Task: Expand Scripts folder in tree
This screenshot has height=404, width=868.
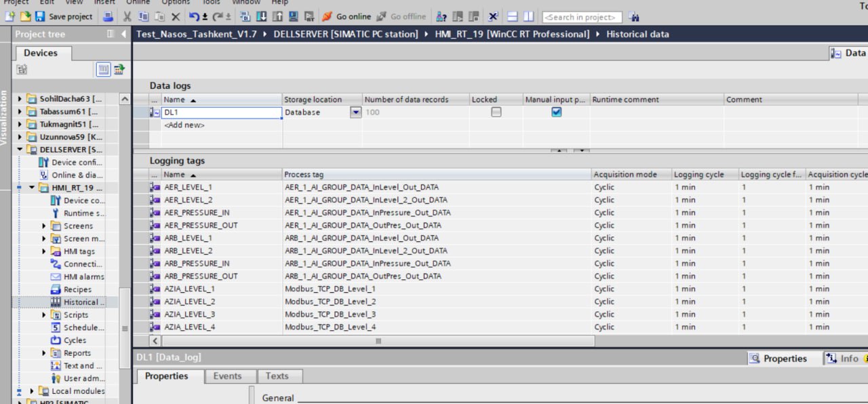Action: (44, 315)
